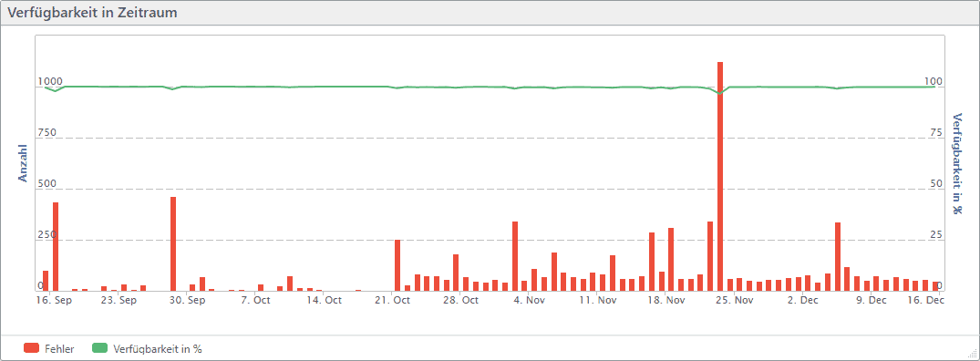Click the 28. Oct date label

click(x=460, y=301)
